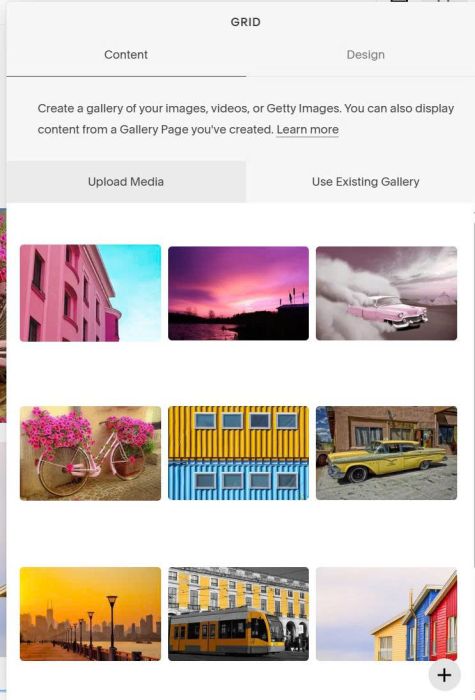The width and height of the screenshot is (475, 700).
Task: Click the plus icon to add media
Action: (x=444, y=675)
